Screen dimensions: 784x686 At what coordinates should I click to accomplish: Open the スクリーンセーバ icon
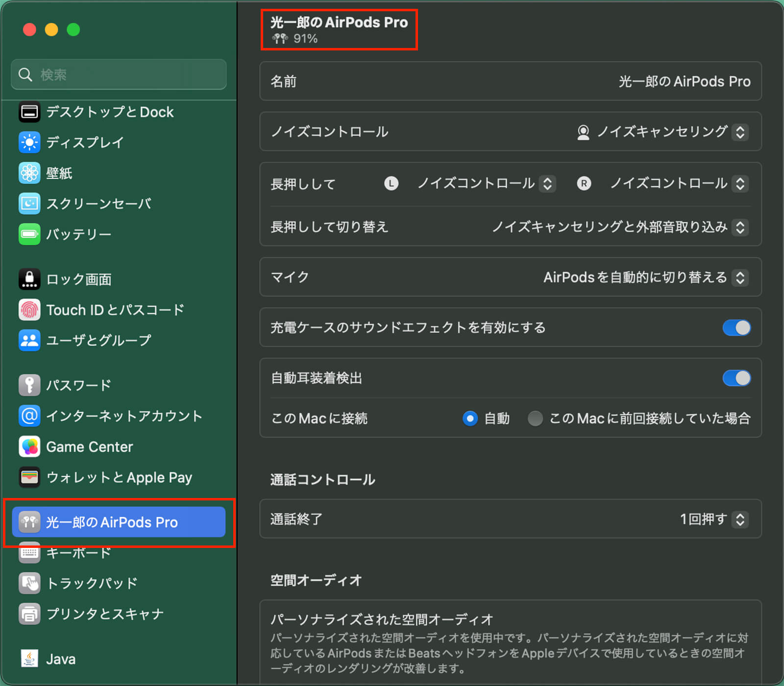point(29,203)
